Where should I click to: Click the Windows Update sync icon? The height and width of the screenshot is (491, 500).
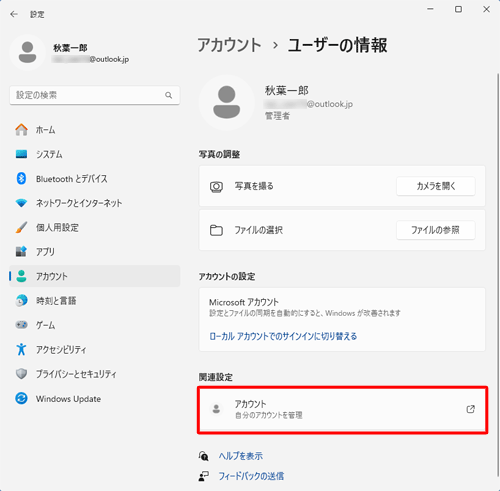click(x=21, y=398)
